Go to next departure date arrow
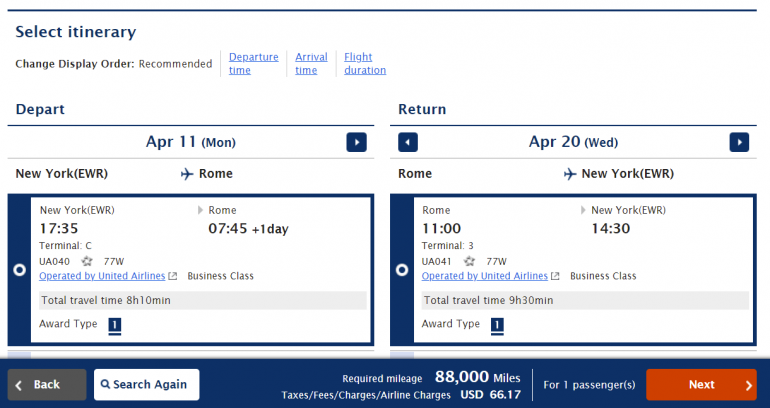Viewport: 770px width, 408px height. 357,142
